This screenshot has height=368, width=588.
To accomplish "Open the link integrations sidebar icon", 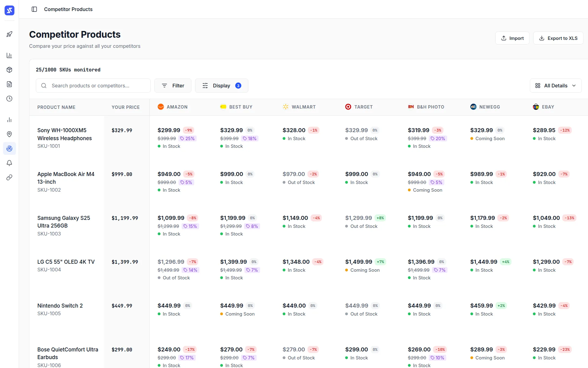I will 9,178.
